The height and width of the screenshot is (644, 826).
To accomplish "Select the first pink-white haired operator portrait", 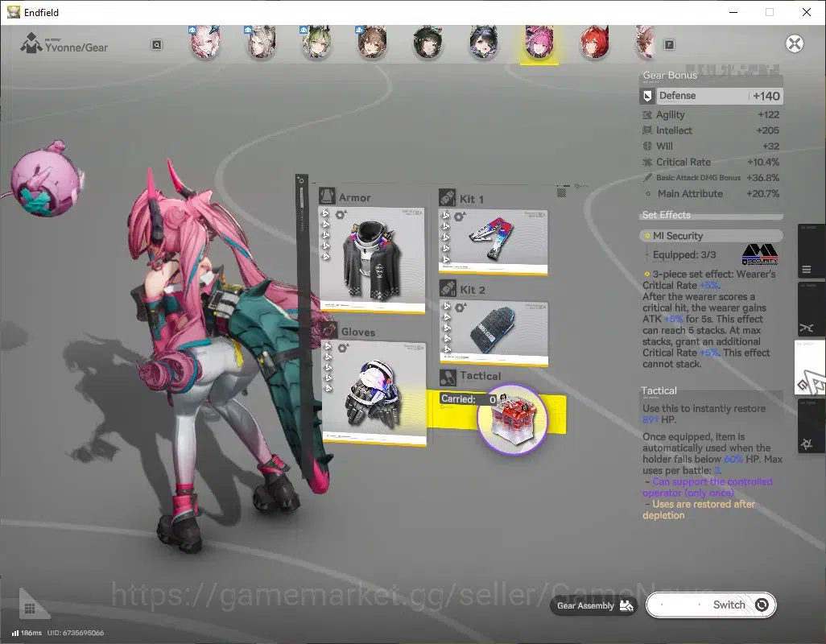I will 205,43.
